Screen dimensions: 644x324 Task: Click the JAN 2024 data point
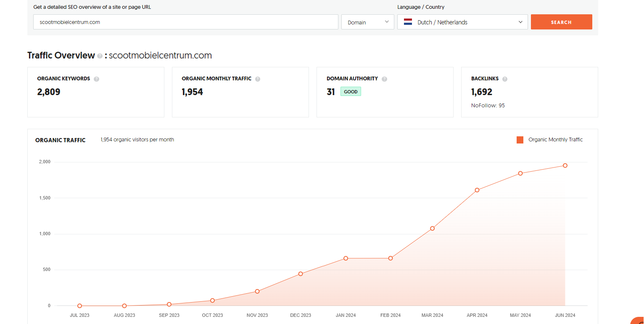[346, 258]
